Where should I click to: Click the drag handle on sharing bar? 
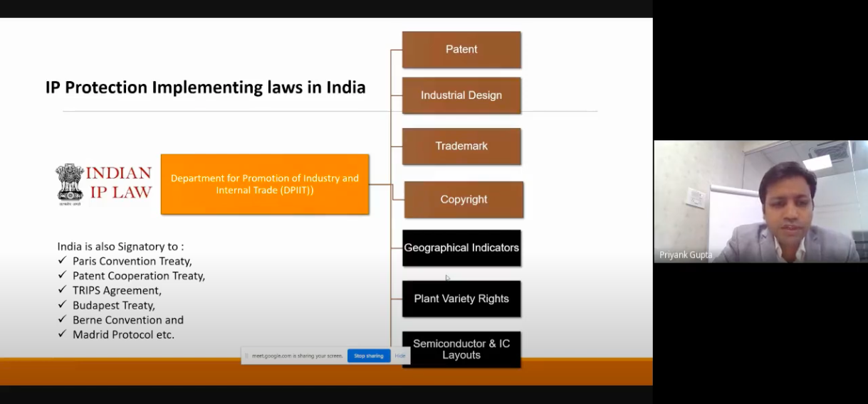pos(246,356)
